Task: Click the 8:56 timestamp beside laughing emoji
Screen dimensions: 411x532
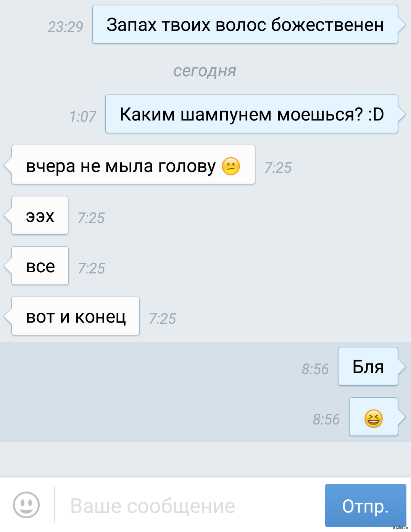Action: click(x=326, y=419)
